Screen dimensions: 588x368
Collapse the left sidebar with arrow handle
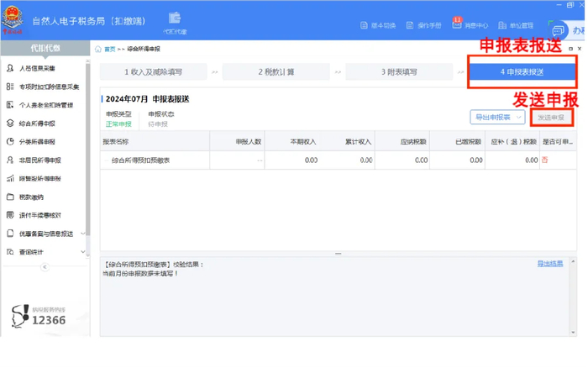pyautogui.click(x=45, y=267)
